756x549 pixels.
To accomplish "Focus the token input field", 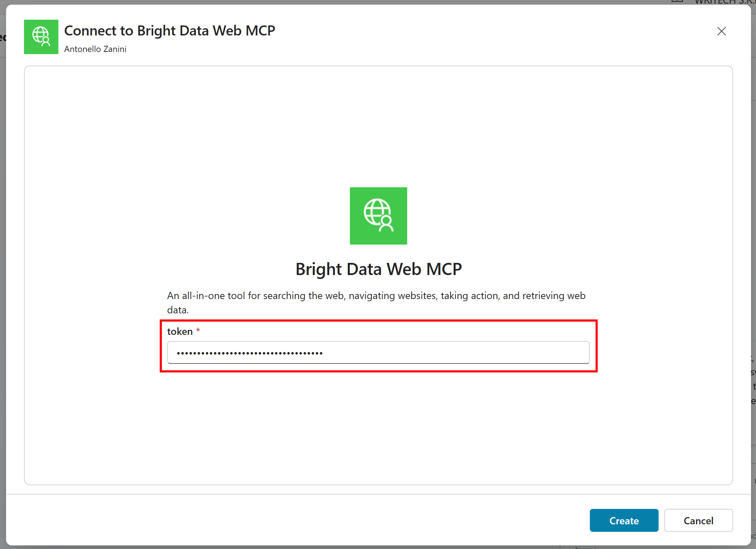I will click(378, 352).
